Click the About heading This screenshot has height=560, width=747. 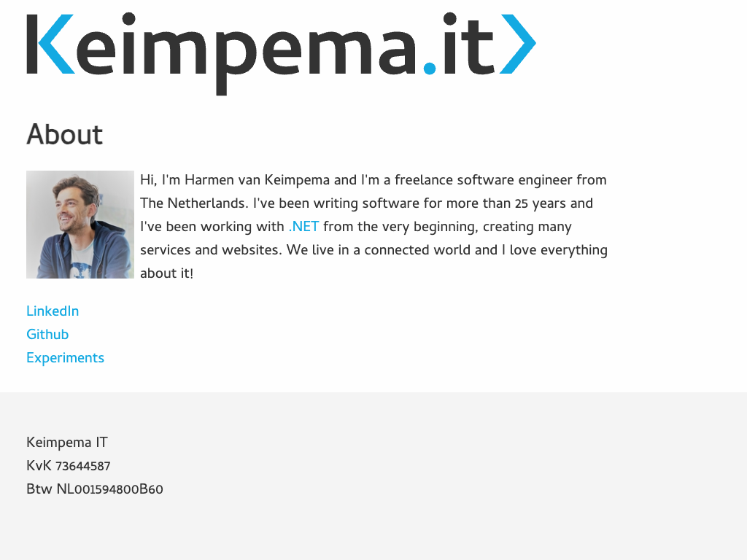[64, 135]
